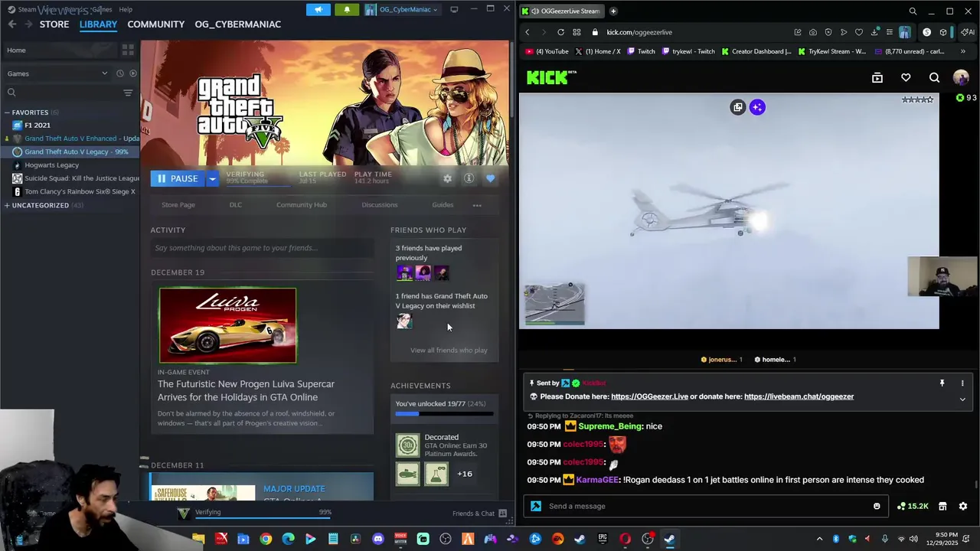The image size is (980, 551).
Task: Open Steam Store tab
Action: click(54, 24)
